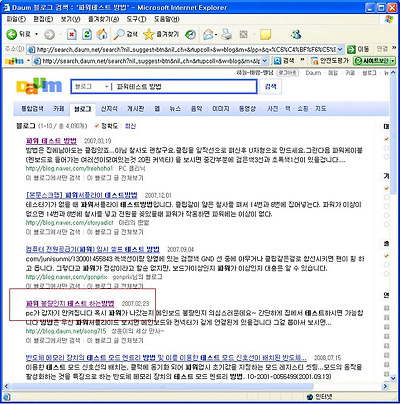This screenshot has height=404, width=400.
Task: Open the 즐겨찾기(A) menu
Action: [103, 19]
